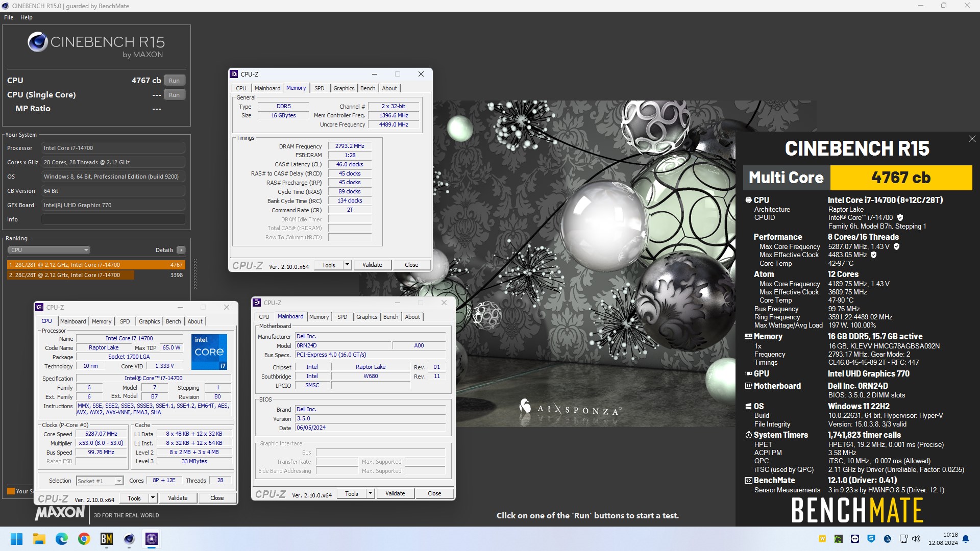The height and width of the screenshot is (551, 980).
Task: Open the ranking CPU dropdown
Action: tap(49, 250)
